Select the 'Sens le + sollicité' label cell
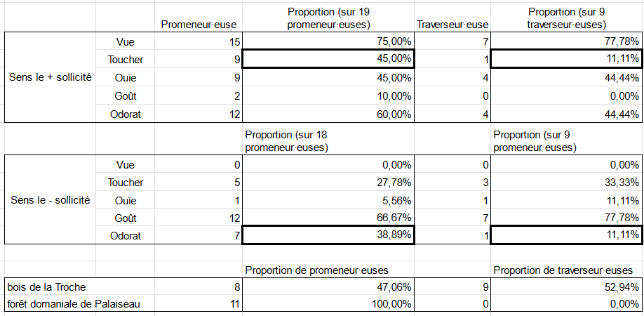Screen dimensions: 644x316 coord(50,77)
